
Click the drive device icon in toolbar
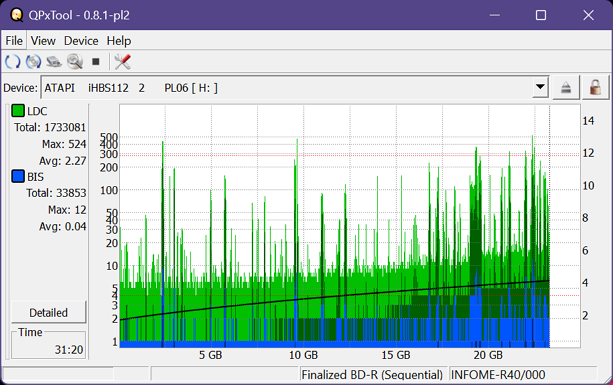point(54,62)
